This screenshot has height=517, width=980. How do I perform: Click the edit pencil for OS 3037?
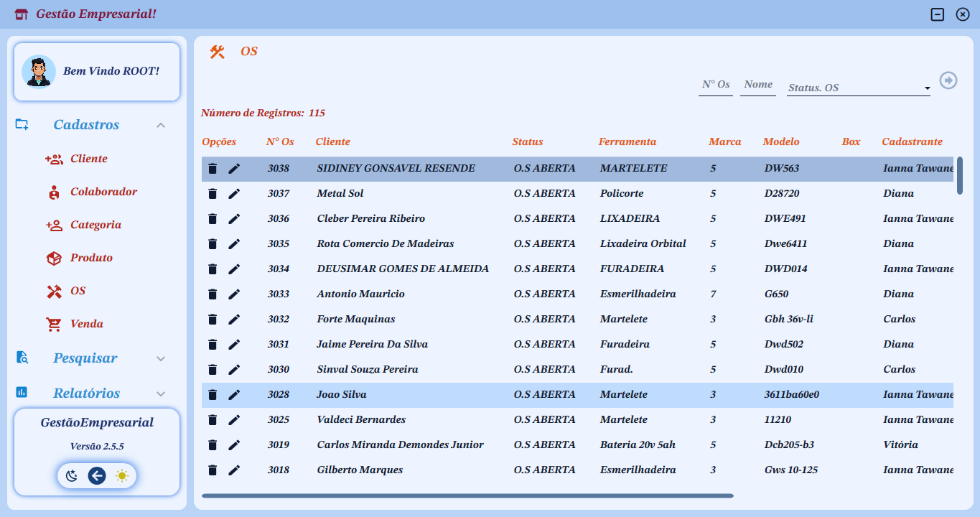(234, 194)
